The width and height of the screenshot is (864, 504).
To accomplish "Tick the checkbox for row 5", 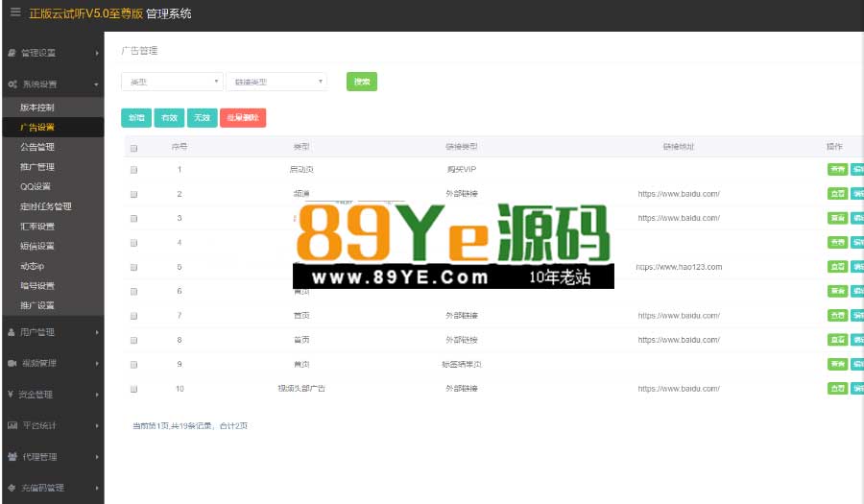I will point(133,267).
